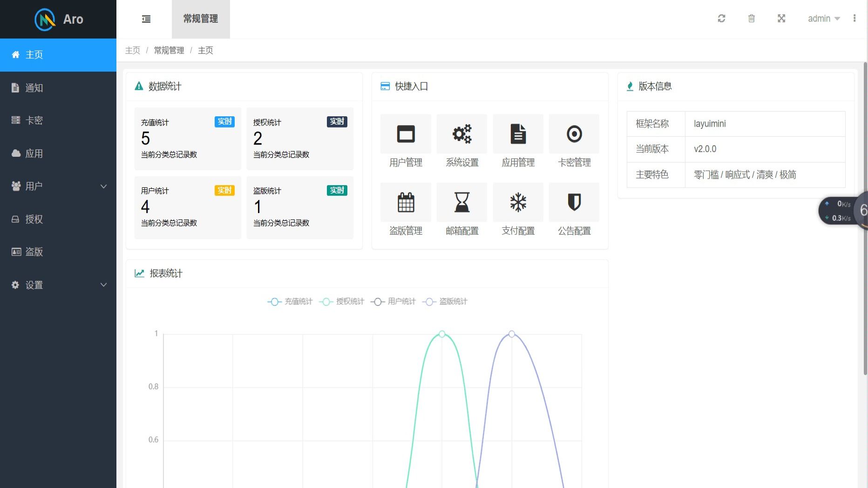Screen dimensions: 868x488
Task: Click the Aro logo icon
Action: [45, 20]
